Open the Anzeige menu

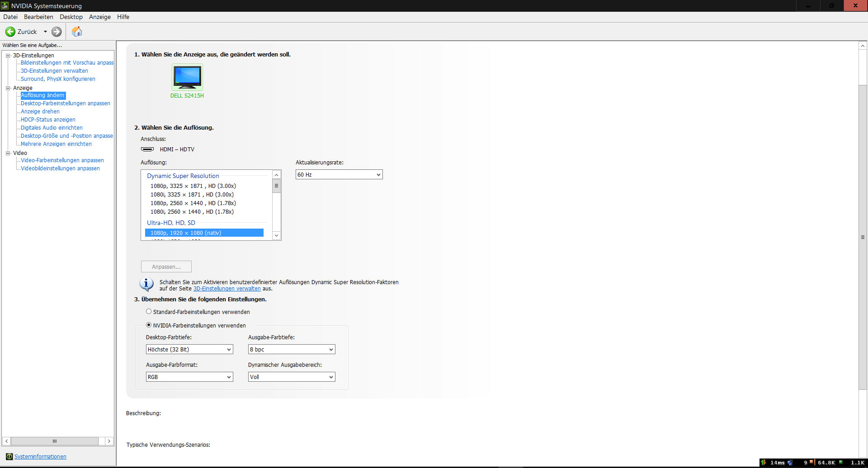pos(100,17)
